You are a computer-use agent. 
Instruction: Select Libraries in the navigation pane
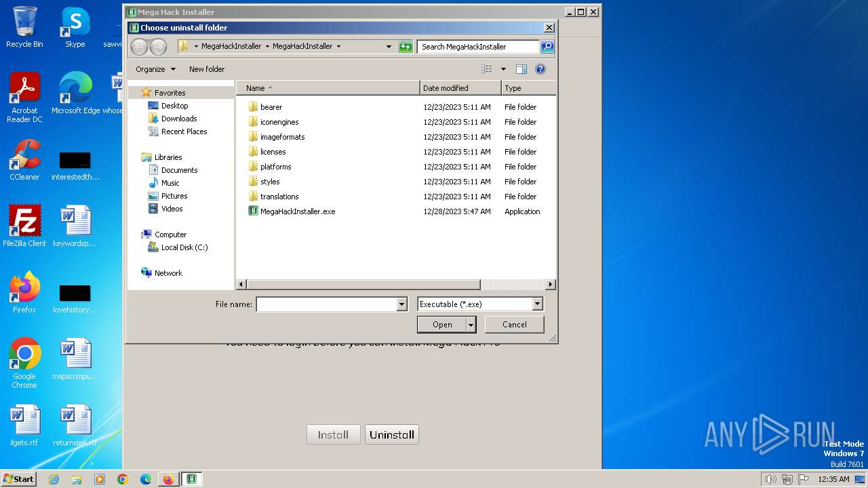click(x=167, y=157)
